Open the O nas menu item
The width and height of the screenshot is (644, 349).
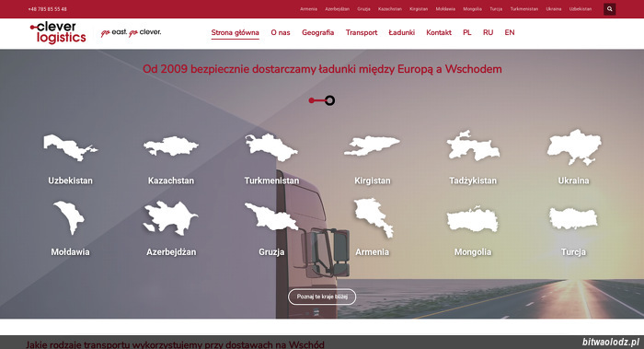tap(281, 32)
